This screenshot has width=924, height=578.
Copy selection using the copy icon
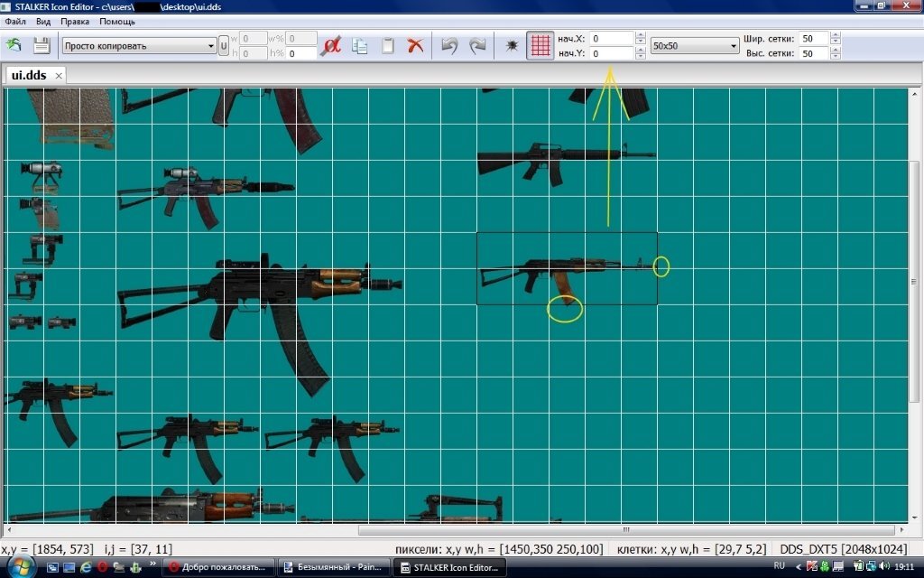tap(360, 45)
